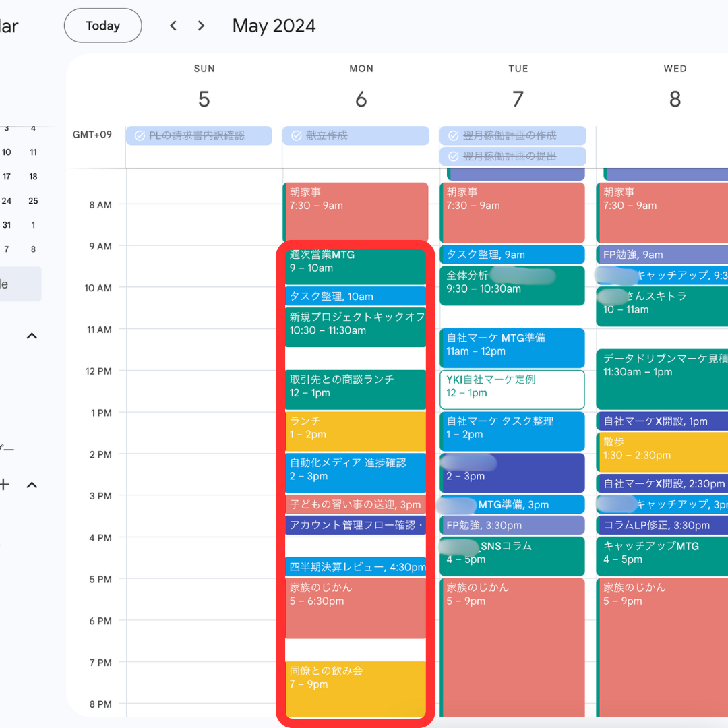The width and height of the screenshot is (728, 728).
Task: Select Wednesday 8 day header
Action: (675, 99)
